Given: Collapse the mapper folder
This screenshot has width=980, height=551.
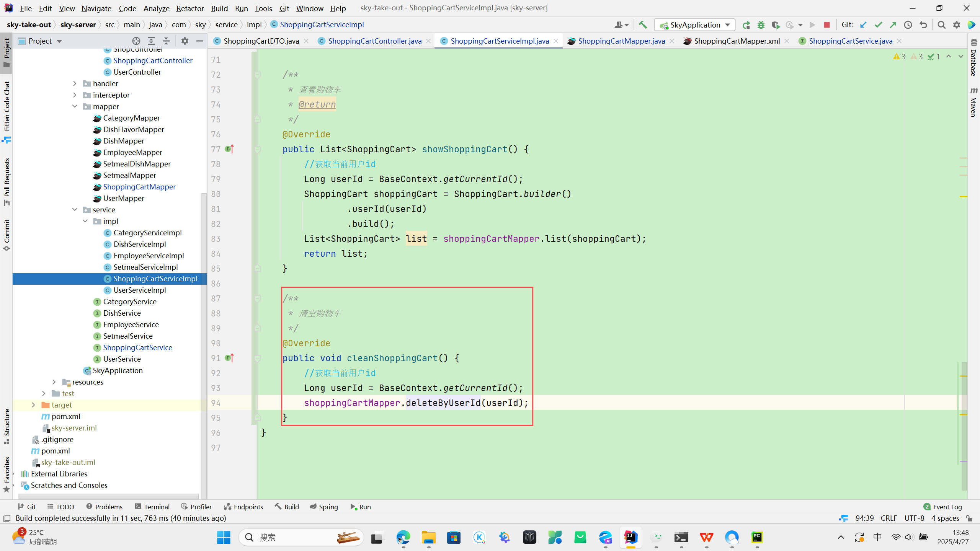Looking at the screenshot, I should [x=75, y=106].
